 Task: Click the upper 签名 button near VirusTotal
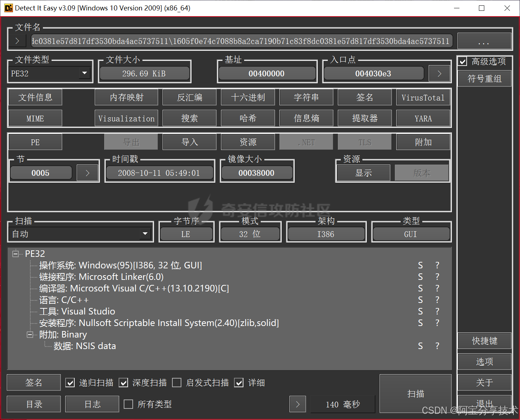point(365,97)
